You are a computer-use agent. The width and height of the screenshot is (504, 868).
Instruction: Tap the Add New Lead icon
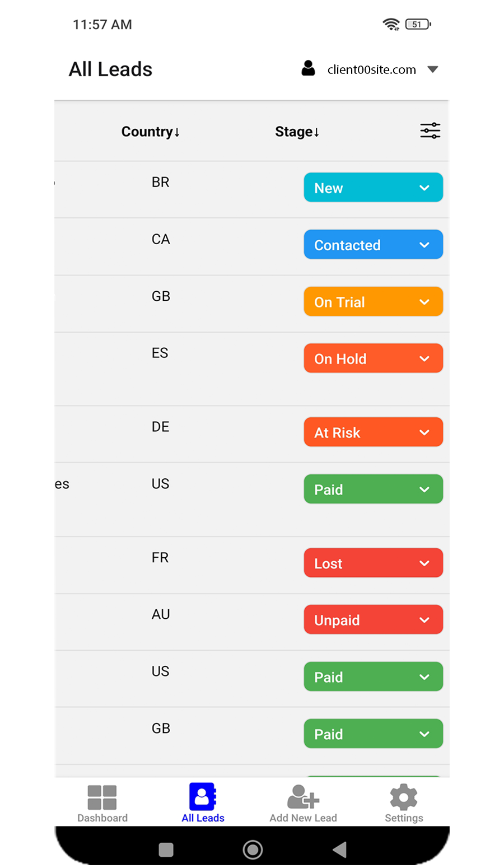tap(303, 797)
